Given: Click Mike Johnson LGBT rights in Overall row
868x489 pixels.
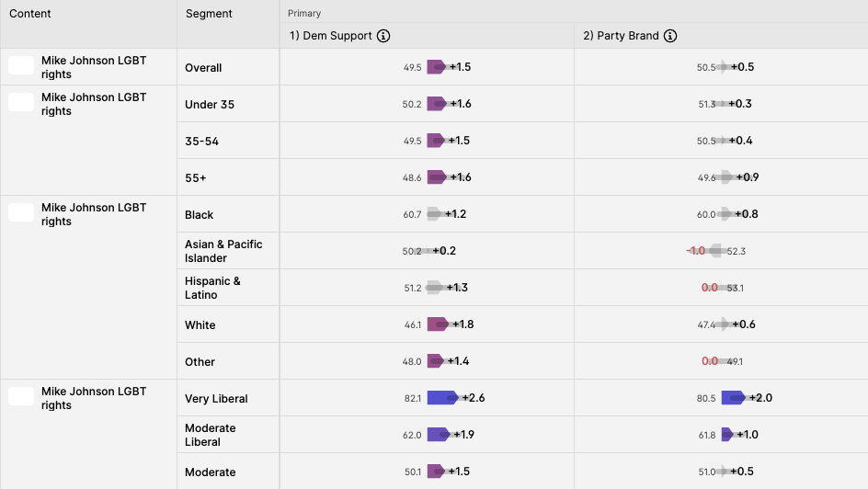Looking at the screenshot, I should [x=94, y=67].
